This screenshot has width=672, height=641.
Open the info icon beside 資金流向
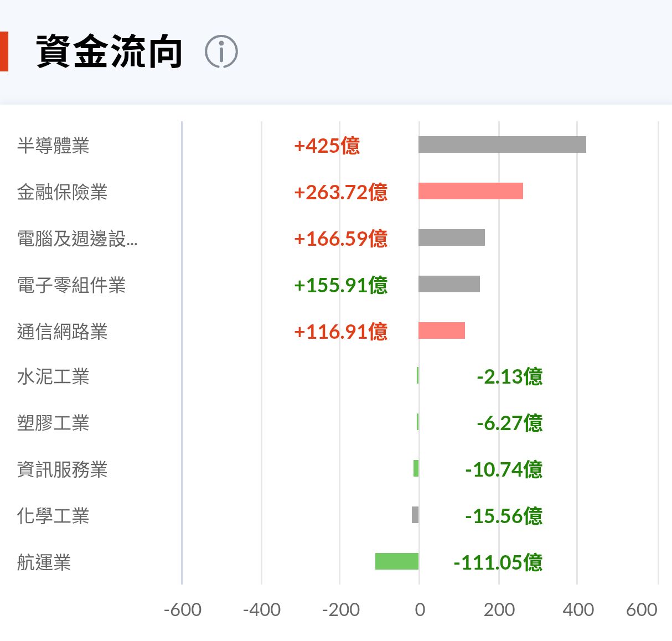pos(221,52)
